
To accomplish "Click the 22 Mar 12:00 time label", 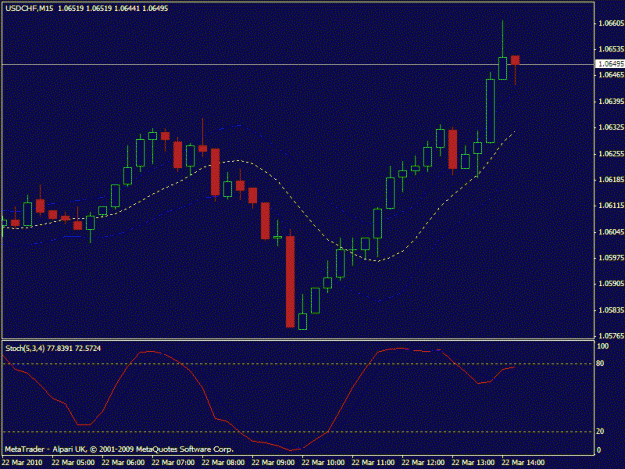I will click(423, 463).
